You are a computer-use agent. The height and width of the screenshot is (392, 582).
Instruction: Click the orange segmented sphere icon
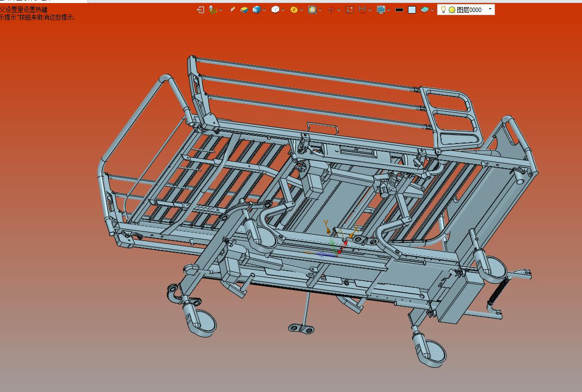coord(294,10)
